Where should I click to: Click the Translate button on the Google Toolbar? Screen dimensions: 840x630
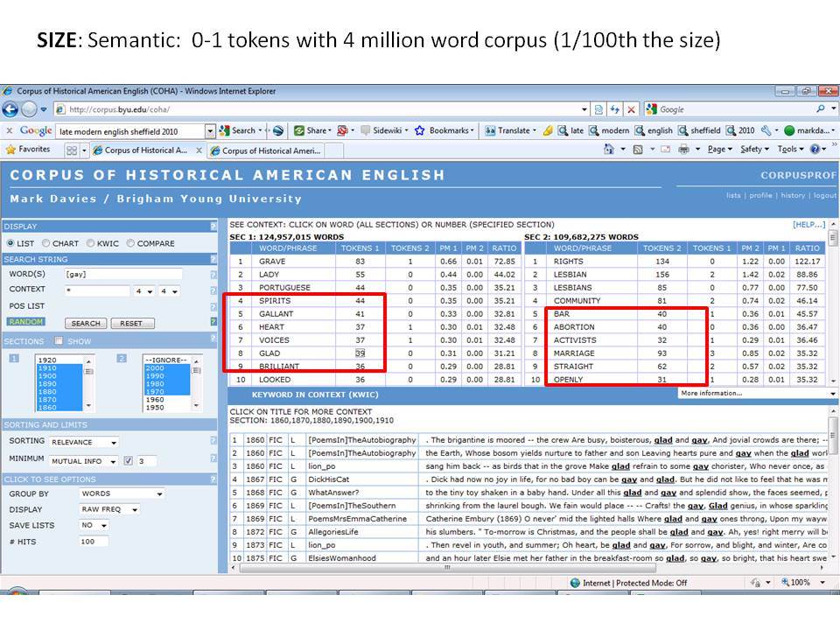coord(510,130)
